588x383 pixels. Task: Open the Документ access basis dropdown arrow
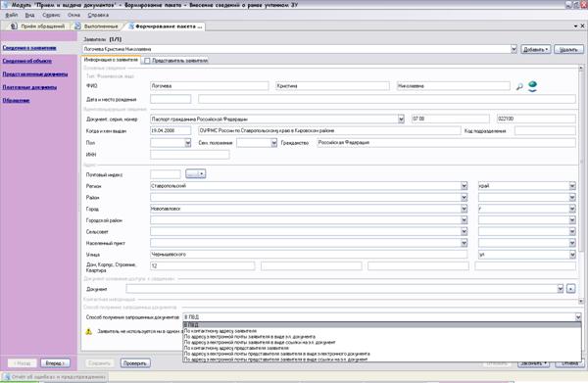[x=560, y=289]
